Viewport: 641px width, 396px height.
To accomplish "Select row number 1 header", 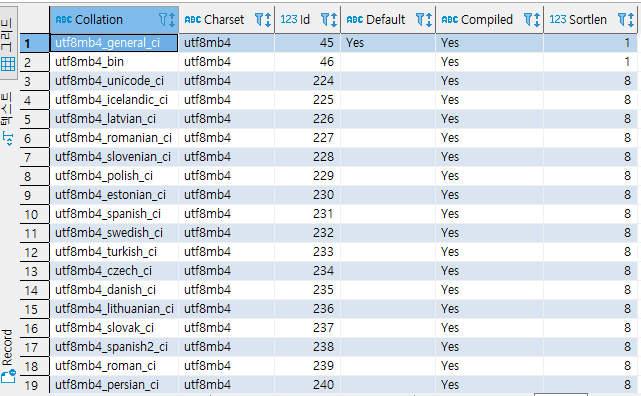I will (35, 43).
